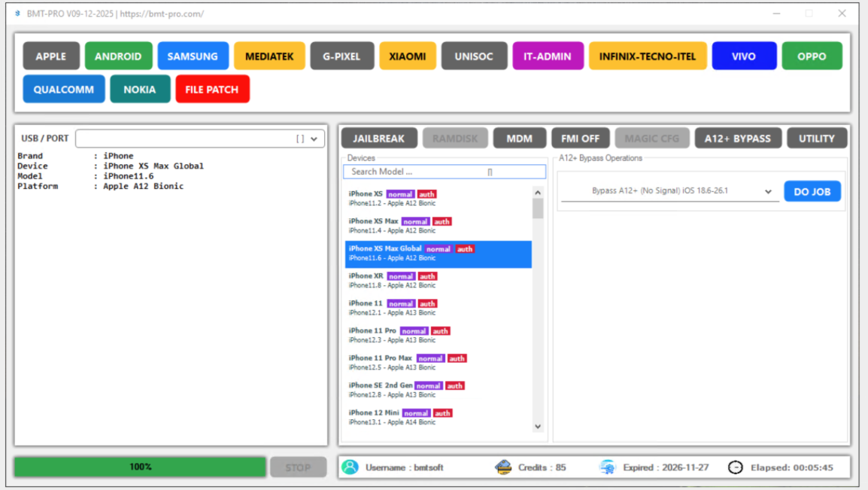
Task: Select iPhone 11 iPhone12.1 entry
Action: tap(438, 308)
